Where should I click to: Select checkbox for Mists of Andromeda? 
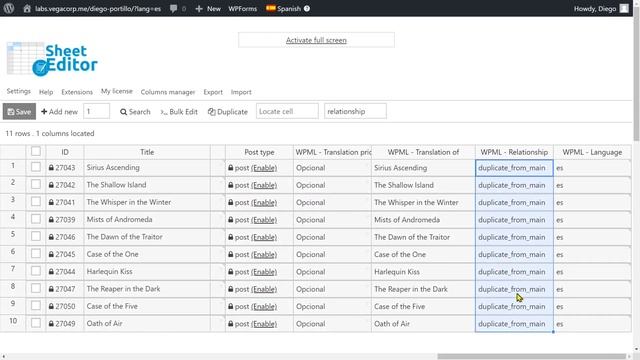point(36,219)
